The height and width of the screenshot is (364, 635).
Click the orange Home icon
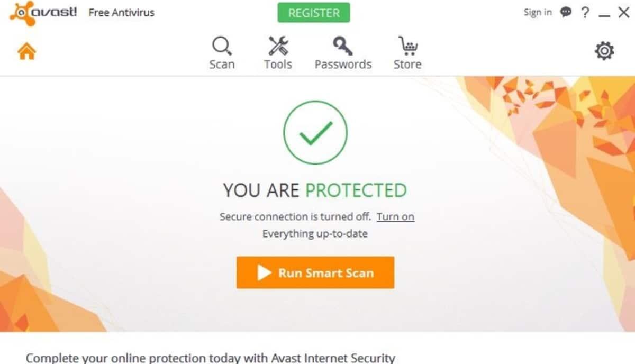click(25, 50)
